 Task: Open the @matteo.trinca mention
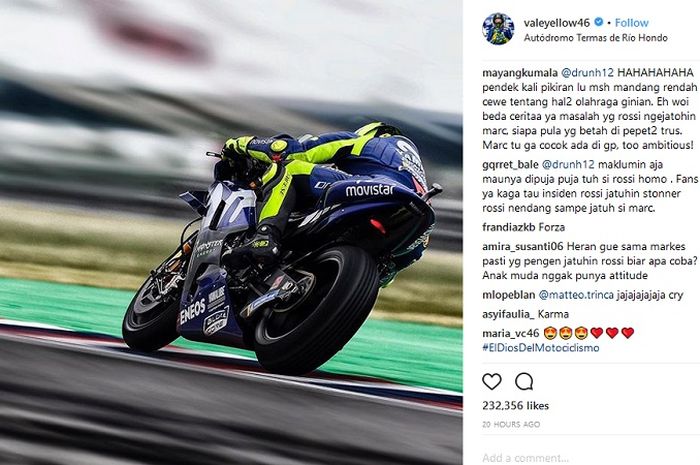pyautogui.click(x=576, y=295)
